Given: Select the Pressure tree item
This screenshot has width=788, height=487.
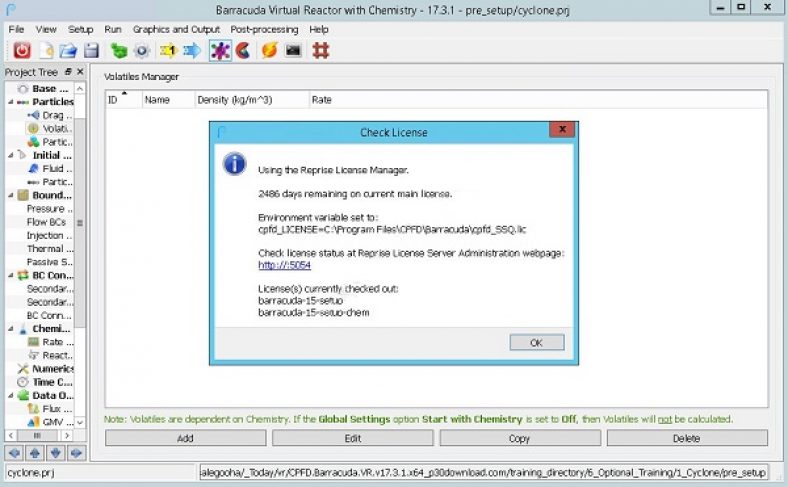Looking at the screenshot, I should click(x=49, y=209).
